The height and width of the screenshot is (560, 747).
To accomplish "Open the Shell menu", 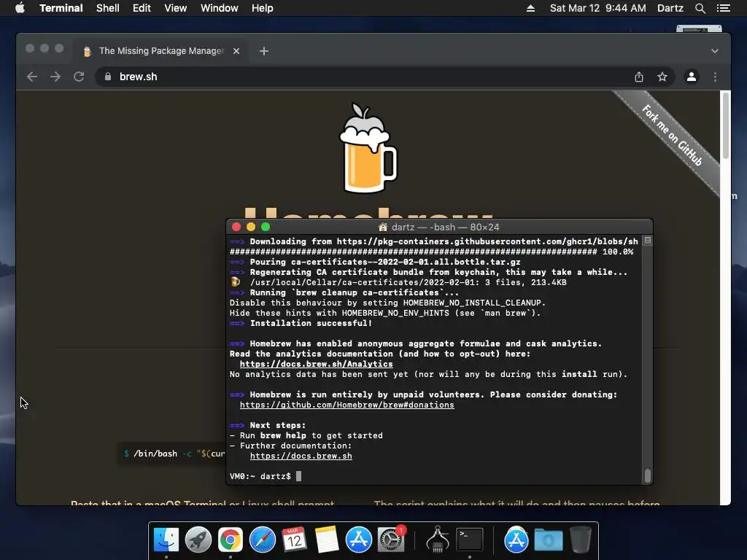I will point(108,8).
